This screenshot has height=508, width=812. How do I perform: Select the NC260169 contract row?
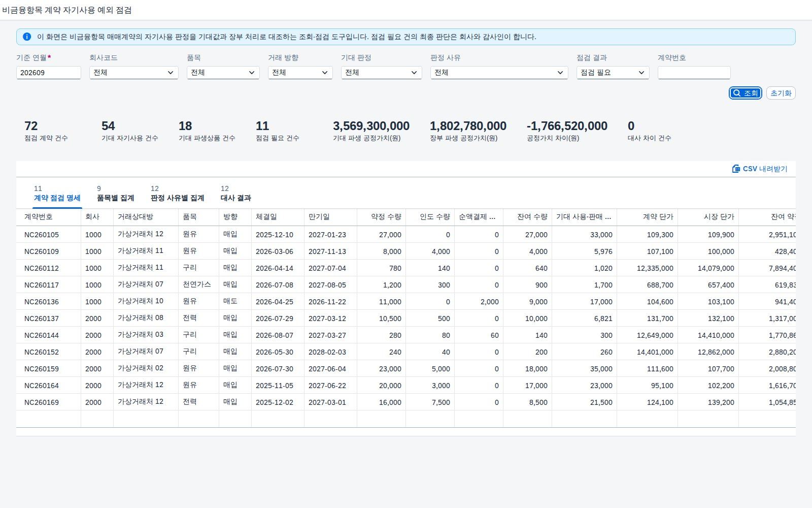point(406,402)
